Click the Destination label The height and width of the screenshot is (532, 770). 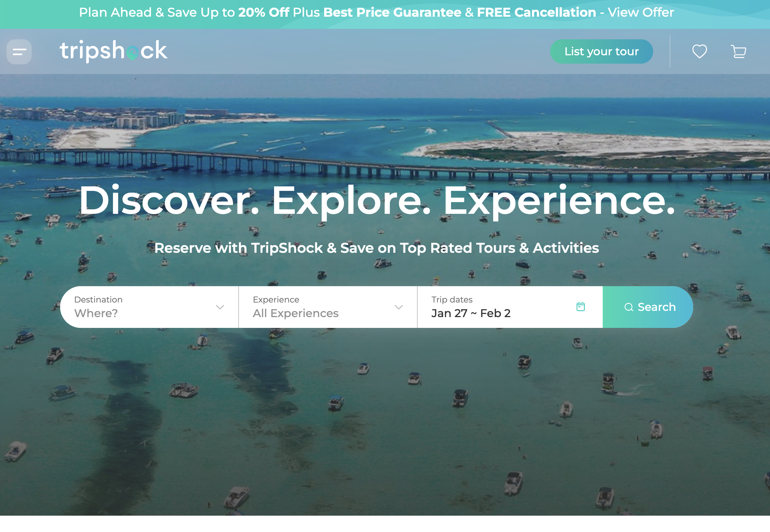click(98, 299)
